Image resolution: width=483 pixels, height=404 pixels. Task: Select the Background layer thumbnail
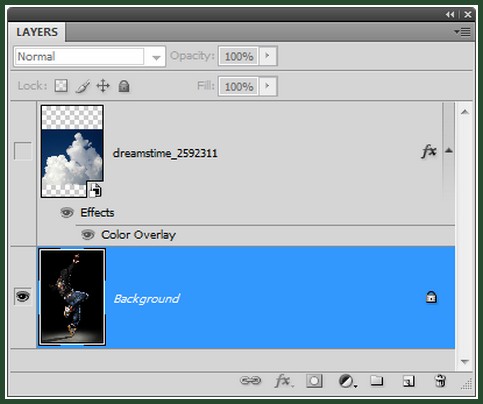click(x=72, y=297)
